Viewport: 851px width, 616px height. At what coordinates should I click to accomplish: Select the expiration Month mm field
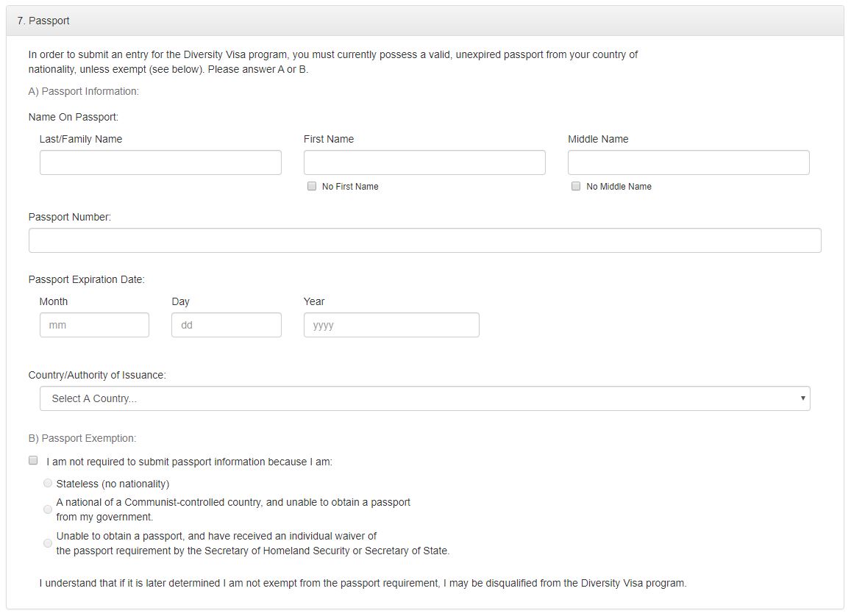tap(94, 325)
